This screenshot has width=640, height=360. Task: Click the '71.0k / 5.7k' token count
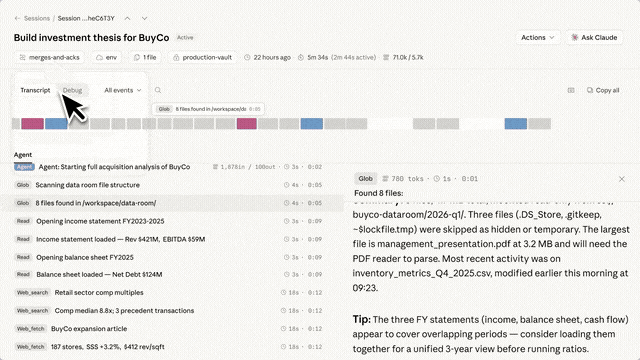point(408,58)
